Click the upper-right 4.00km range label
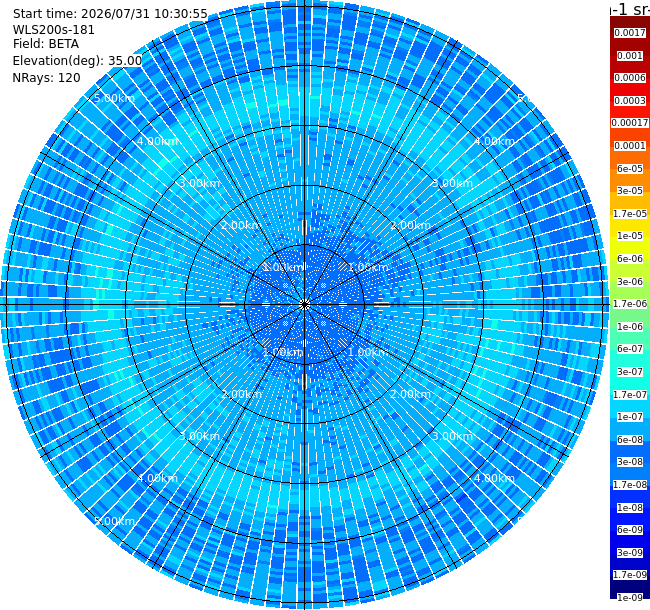Image resolution: width=650 pixels, height=610 pixels. (x=495, y=141)
